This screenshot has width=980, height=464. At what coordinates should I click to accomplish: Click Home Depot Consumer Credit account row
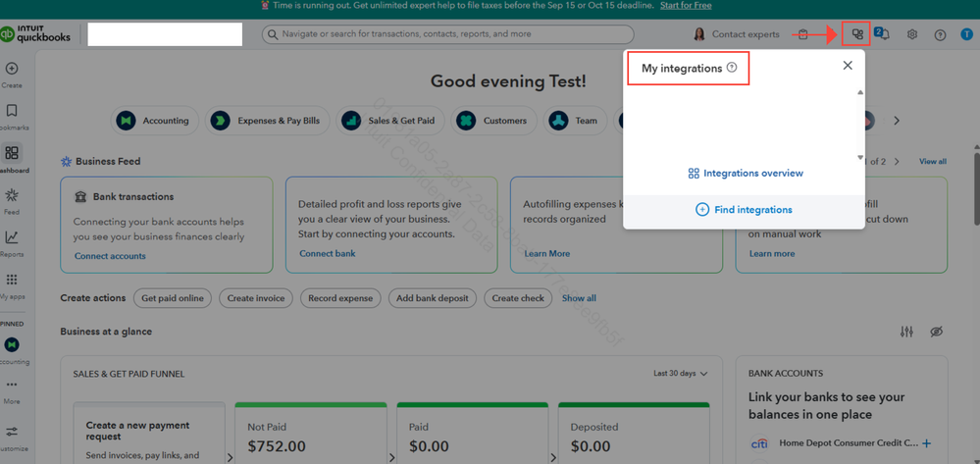842,443
